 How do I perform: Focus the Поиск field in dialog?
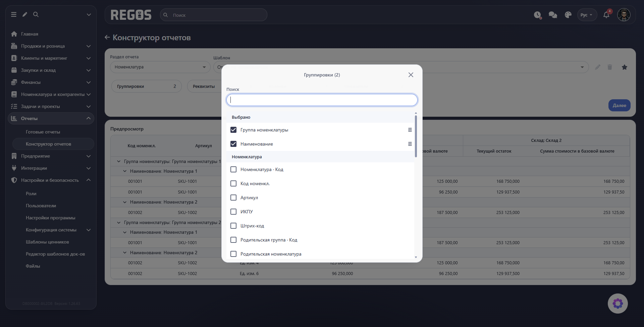pyautogui.click(x=322, y=100)
